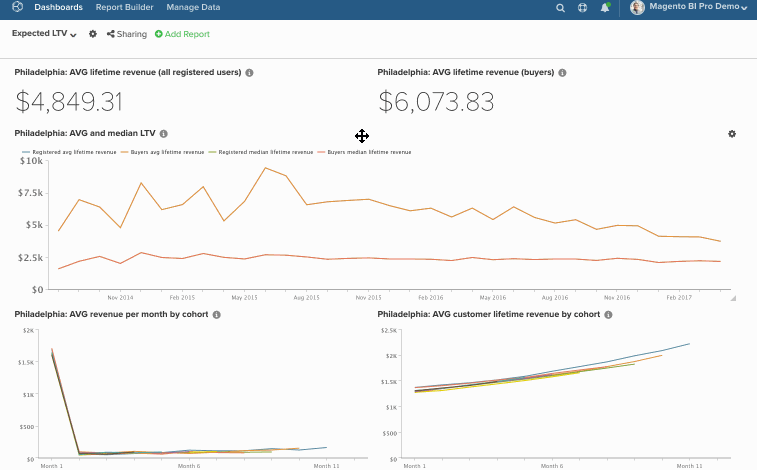Screen dimensions: 757x470
Task: Open AVG and median LTV chart gear options
Action: [731, 134]
